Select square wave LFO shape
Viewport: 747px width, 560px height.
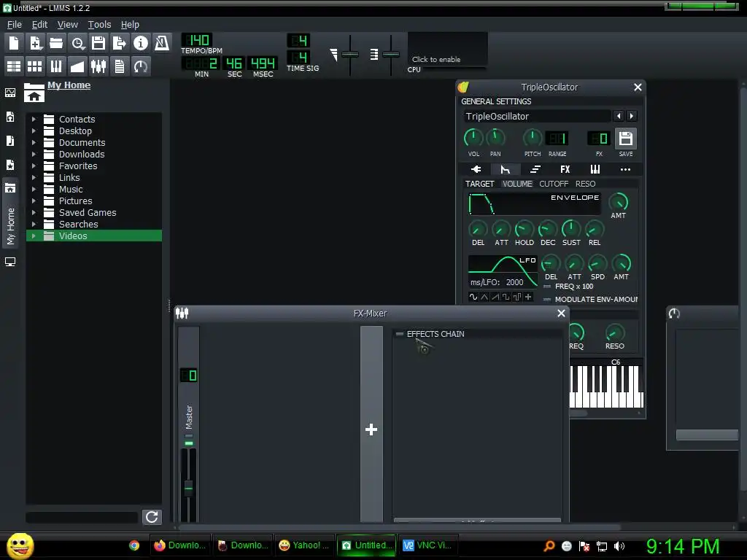tap(506, 297)
